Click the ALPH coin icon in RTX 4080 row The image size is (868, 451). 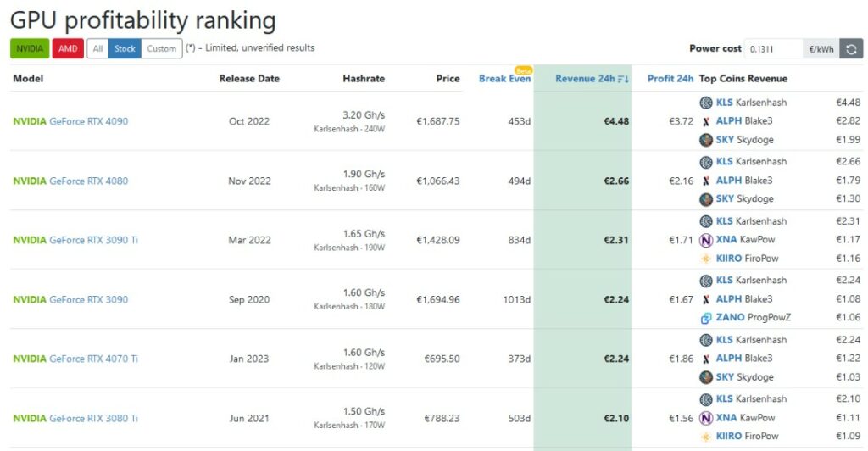706,181
